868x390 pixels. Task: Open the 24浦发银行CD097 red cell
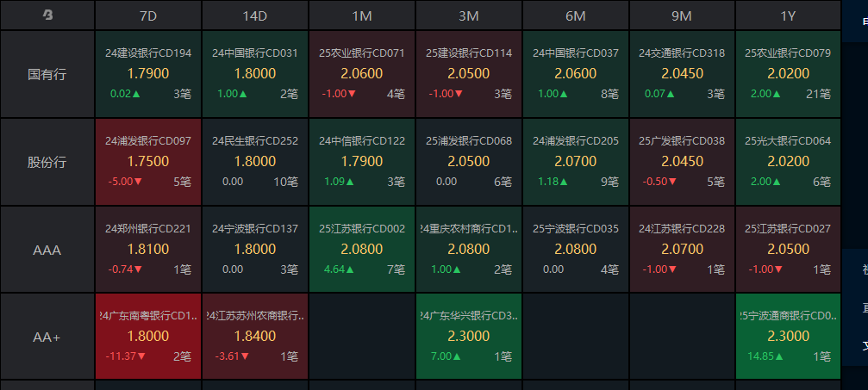click(147, 162)
